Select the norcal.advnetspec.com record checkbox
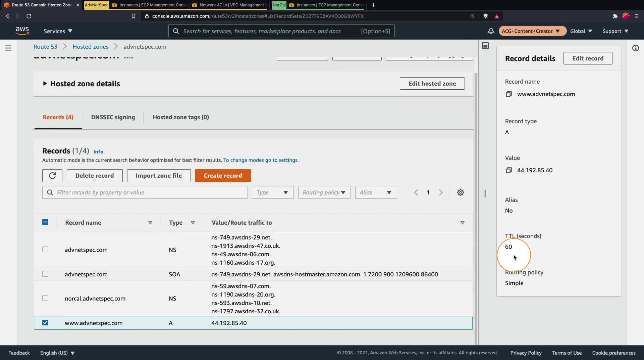This screenshot has height=360, width=644. (x=45, y=298)
